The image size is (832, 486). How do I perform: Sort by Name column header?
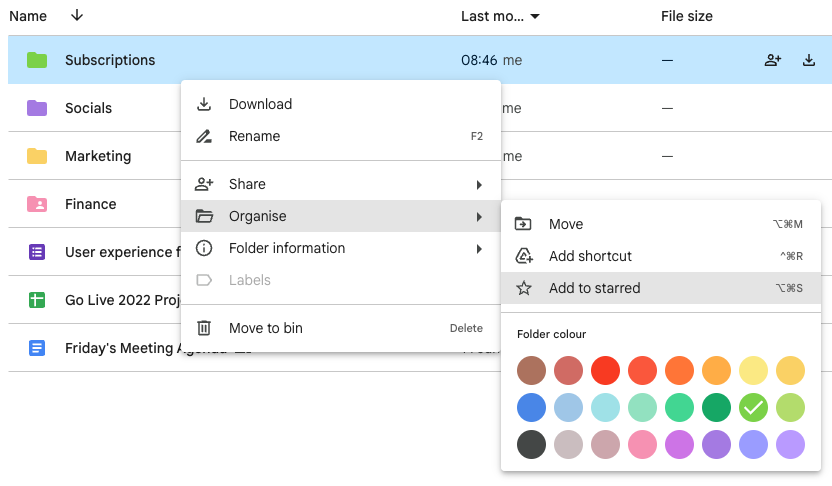[28, 16]
